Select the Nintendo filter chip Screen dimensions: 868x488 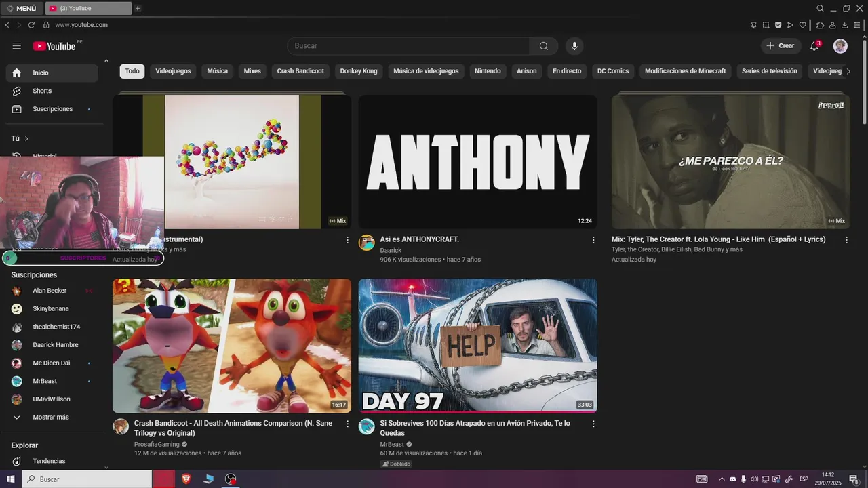pyautogui.click(x=488, y=71)
